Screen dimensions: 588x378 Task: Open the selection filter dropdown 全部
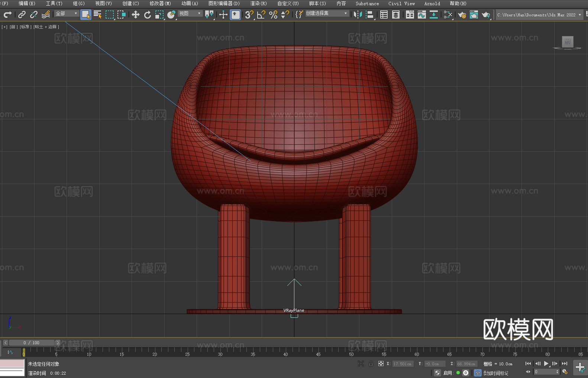(67, 13)
